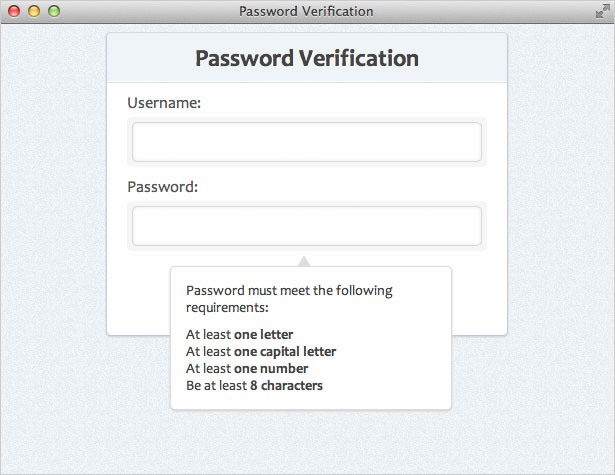Viewport: 615px width, 475px height.
Task: Select the bold '8 characters' requirement text
Action: click(286, 386)
